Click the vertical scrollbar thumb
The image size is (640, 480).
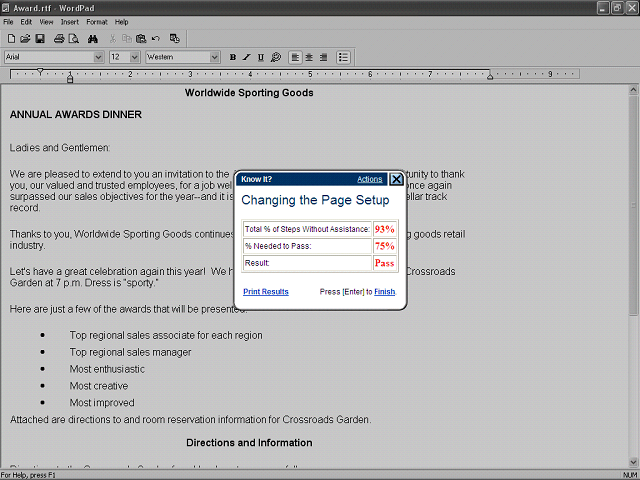633,204
